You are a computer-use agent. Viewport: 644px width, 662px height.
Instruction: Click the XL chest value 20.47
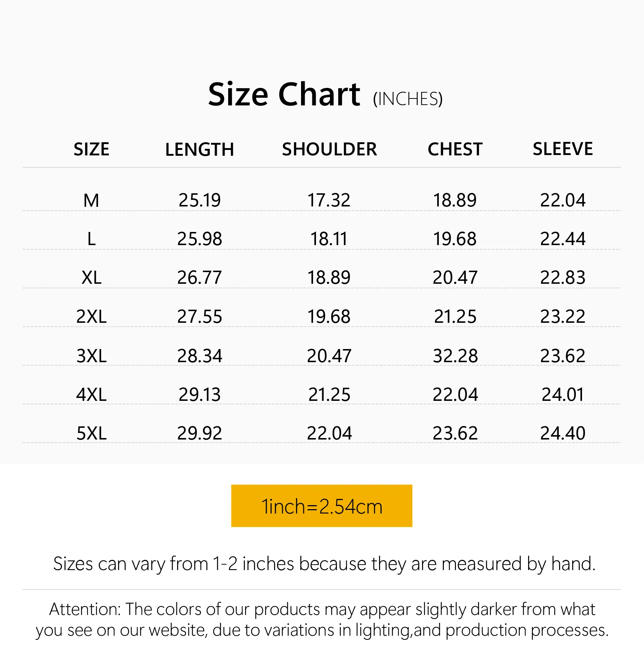(x=455, y=278)
